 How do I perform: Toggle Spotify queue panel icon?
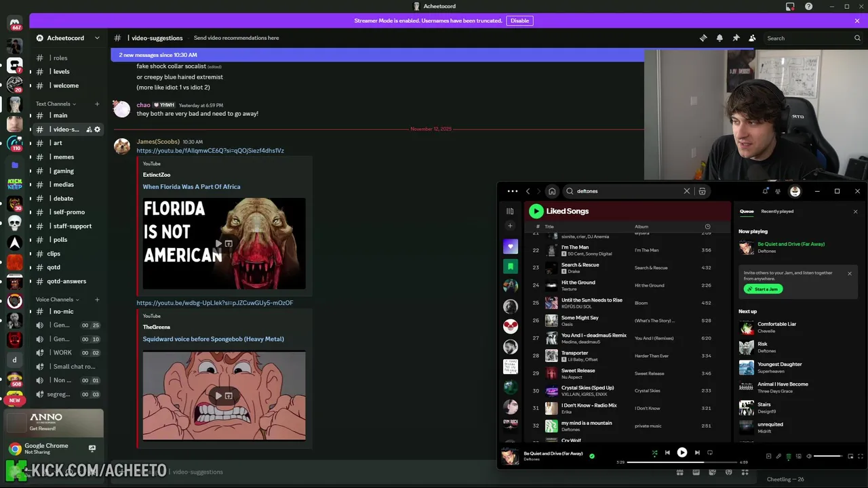[x=789, y=456]
